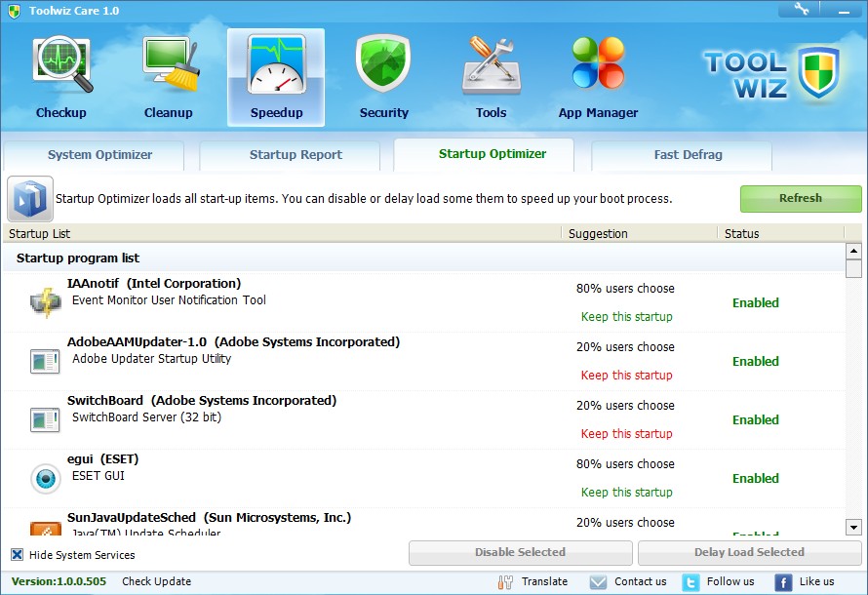This screenshot has height=595, width=868.
Task: Toggle Hide System Services checkbox
Action: click(x=18, y=555)
